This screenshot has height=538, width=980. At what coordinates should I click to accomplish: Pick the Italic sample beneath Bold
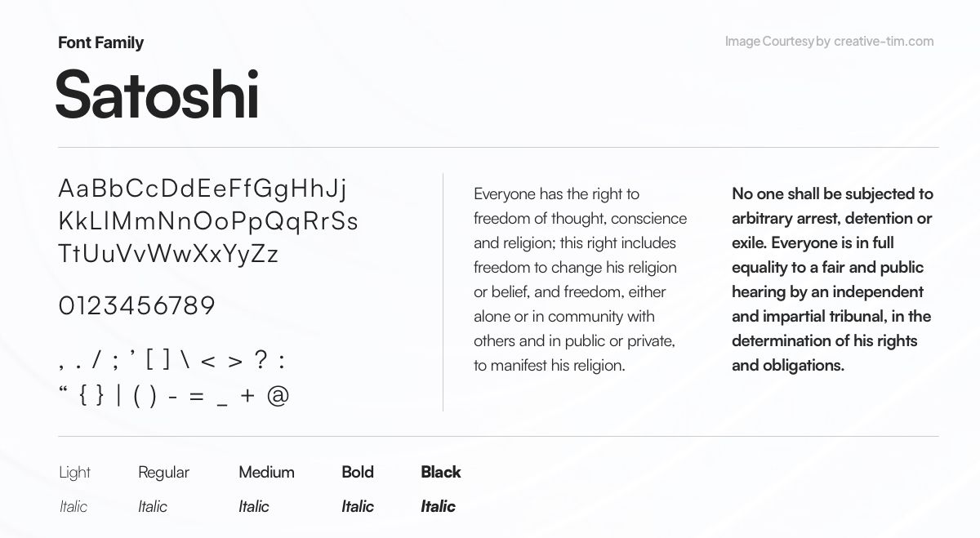point(358,506)
